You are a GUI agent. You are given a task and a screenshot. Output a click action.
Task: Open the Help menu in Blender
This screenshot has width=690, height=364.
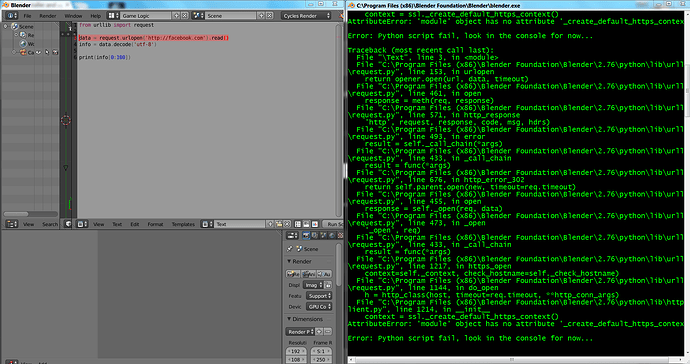pos(95,16)
